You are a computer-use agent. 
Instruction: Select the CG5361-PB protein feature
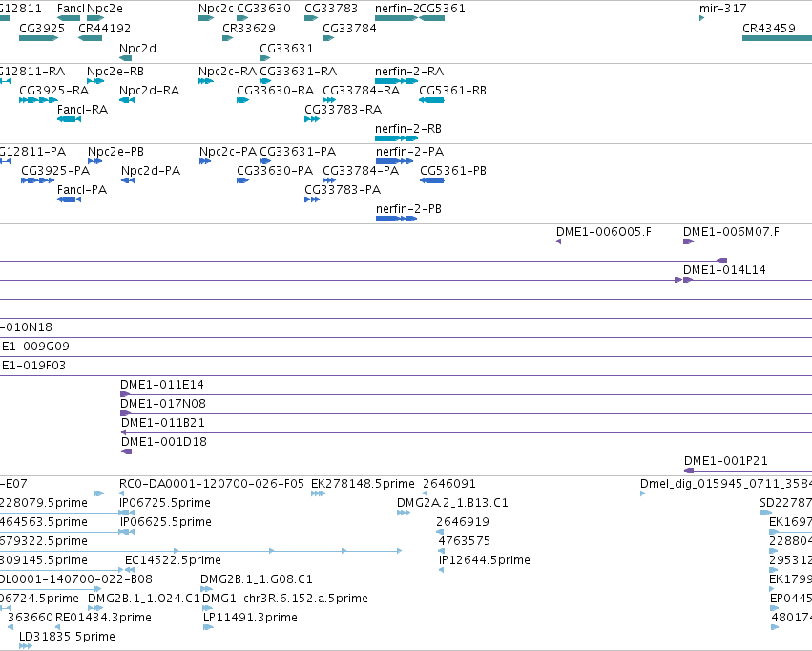pyautogui.click(x=432, y=180)
